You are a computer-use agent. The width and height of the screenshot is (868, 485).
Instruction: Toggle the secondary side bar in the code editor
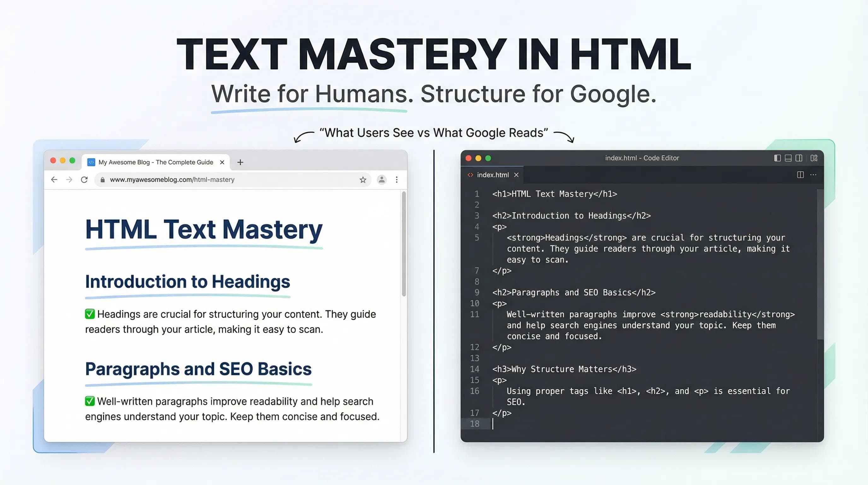(x=798, y=158)
